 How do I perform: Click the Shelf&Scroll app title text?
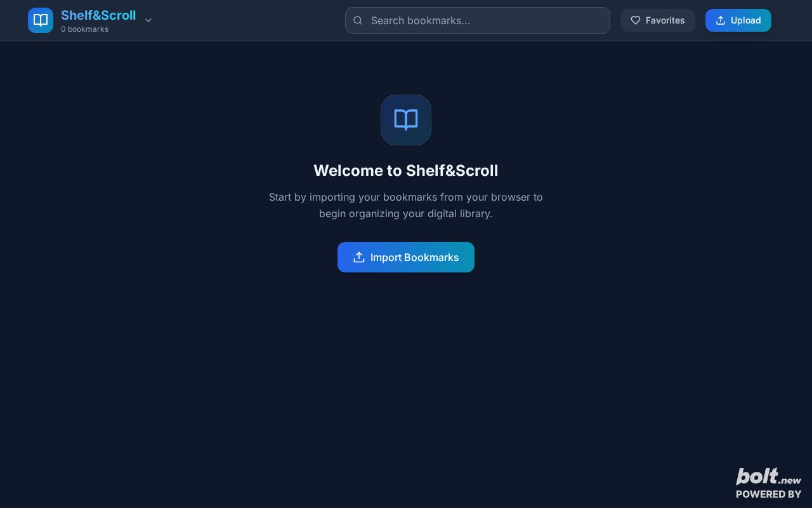(x=98, y=15)
